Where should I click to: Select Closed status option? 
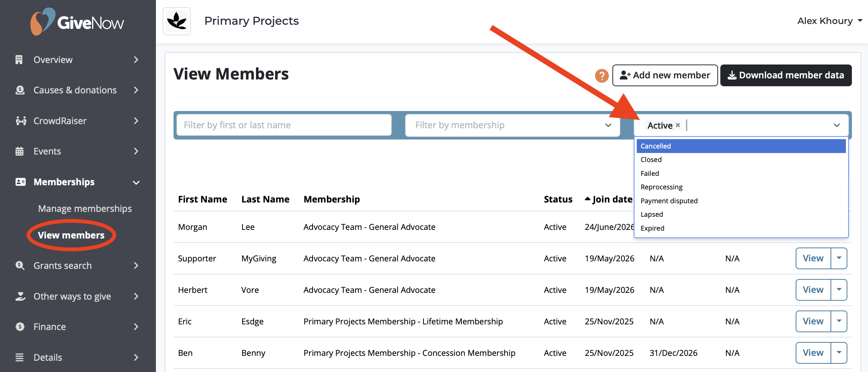[741, 159]
